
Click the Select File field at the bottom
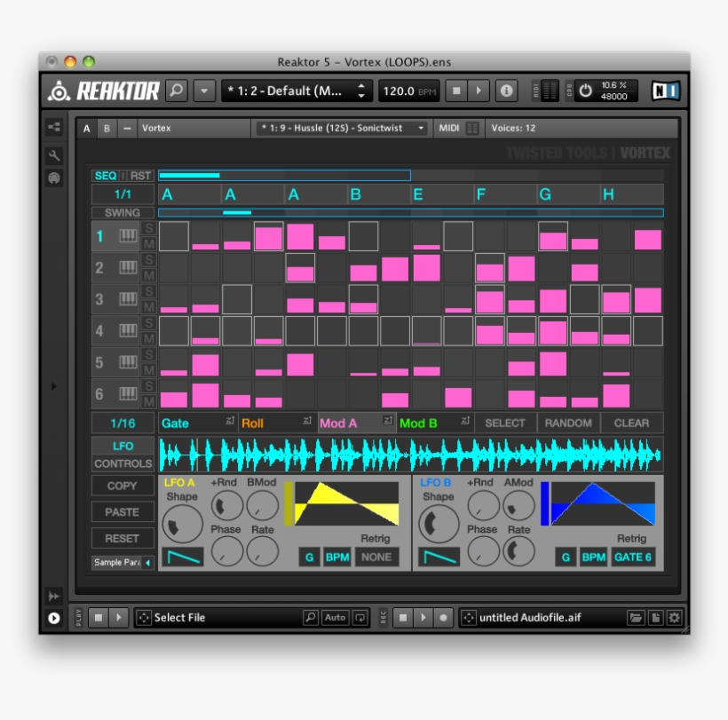click(x=186, y=617)
